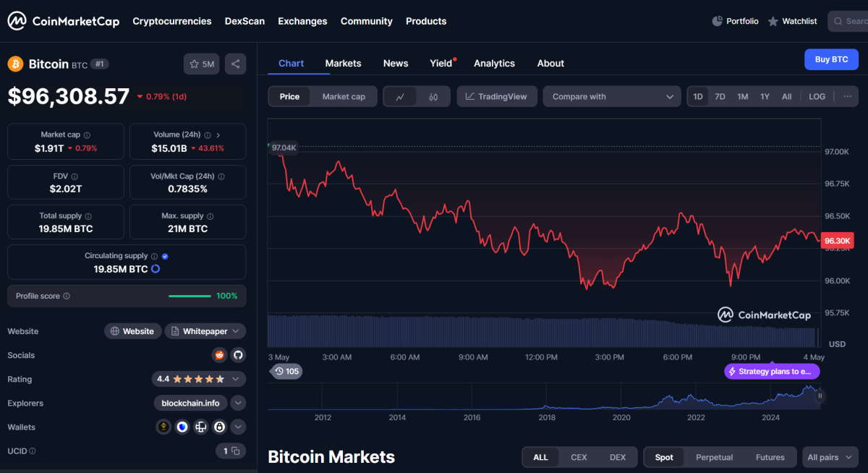868x473 pixels.
Task: Select the line chart style
Action: [x=400, y=96]
